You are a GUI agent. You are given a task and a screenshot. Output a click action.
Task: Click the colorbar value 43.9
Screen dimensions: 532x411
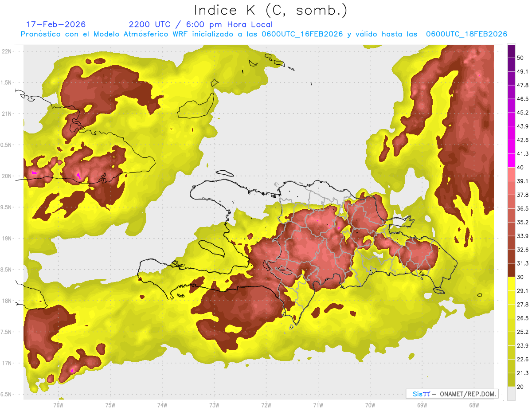[x=523, y=126]
